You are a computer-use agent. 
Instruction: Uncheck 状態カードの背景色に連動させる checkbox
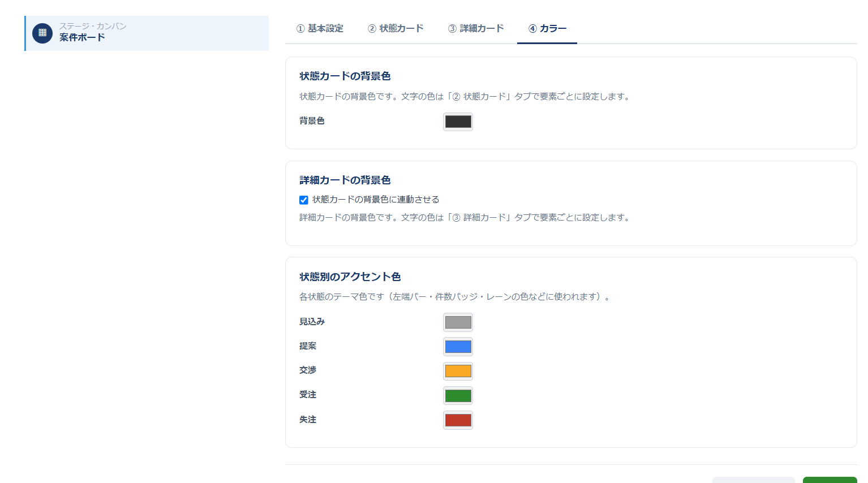click(x=304, y=200)
